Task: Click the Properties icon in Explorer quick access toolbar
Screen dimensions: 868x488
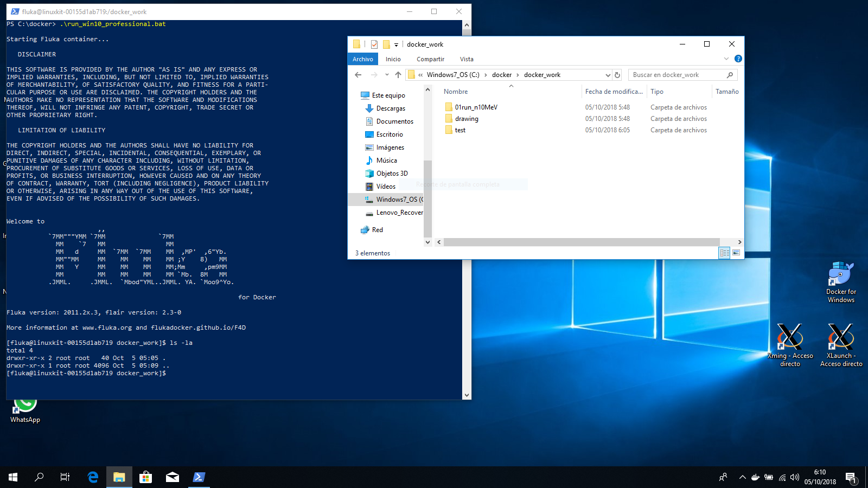Action: (x=374, y=44)
